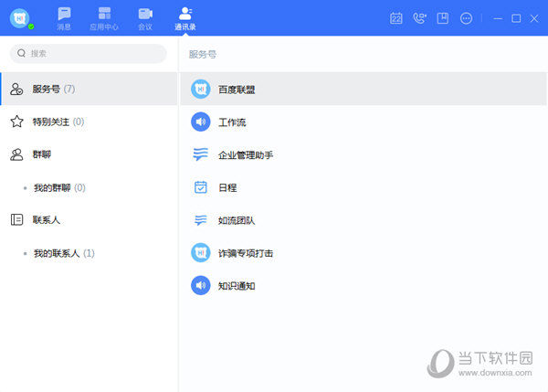Minimize the window
Image resolution: width=548 pixels, height=392 pixels.
498,18
